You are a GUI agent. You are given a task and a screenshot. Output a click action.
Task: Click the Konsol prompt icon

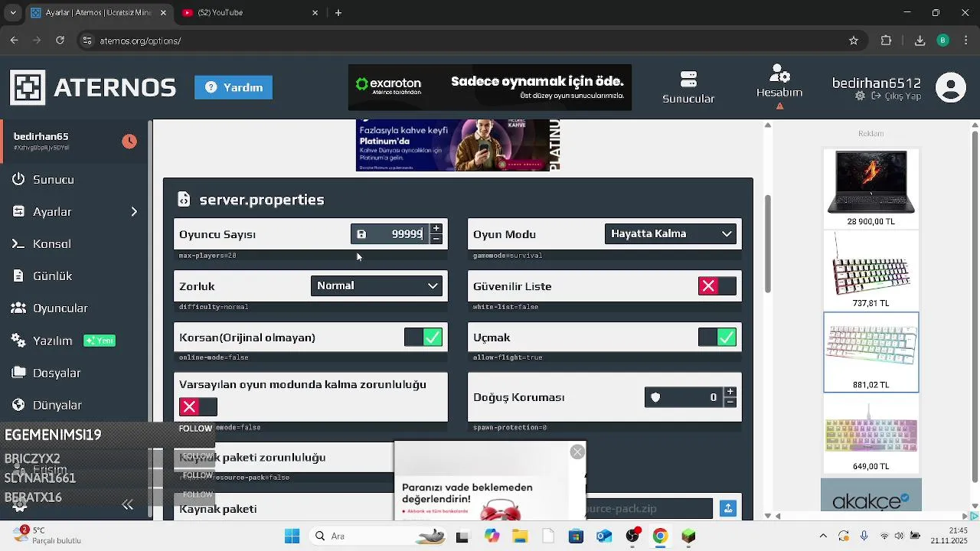pyautogui.click(x=19, y=244)
